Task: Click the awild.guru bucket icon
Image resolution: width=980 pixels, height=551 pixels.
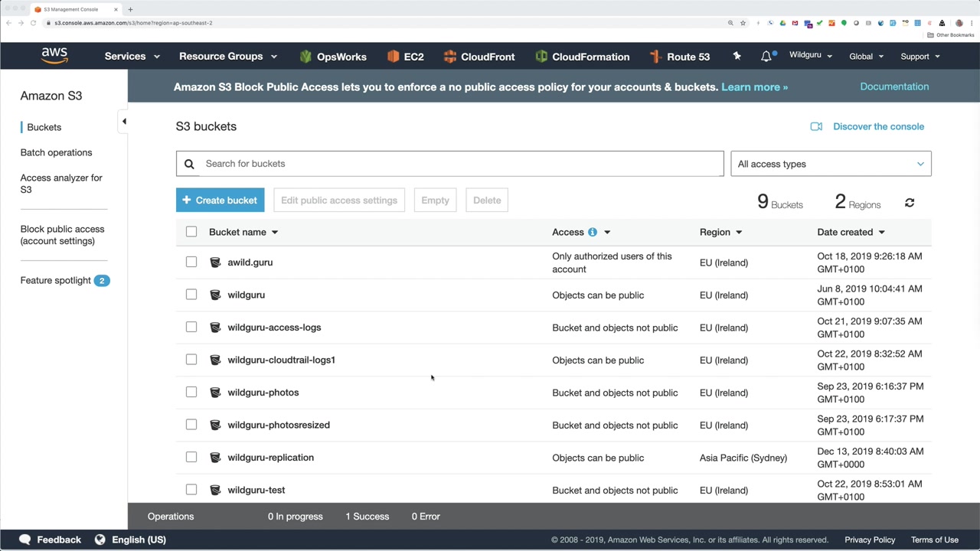Action: (x=215, y=262)
